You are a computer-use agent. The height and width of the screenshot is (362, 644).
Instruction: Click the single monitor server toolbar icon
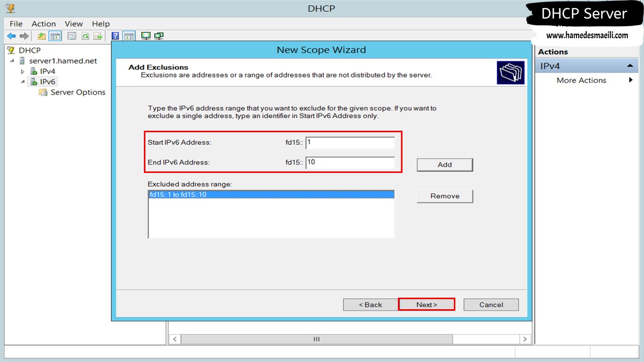(146, 36)
